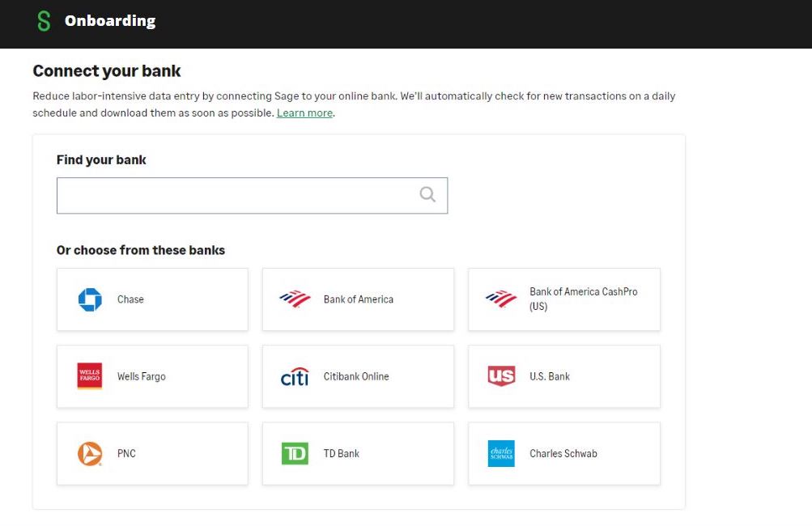This screenshot has height=526, width=812.
Task: Click the Chase octagon logo
Action: [90, 299]
